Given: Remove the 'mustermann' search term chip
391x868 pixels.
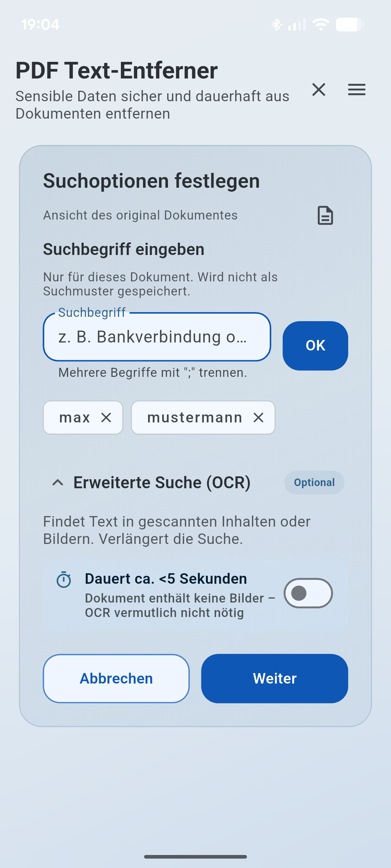Looking at the screenshot, I should coord(259,418).
